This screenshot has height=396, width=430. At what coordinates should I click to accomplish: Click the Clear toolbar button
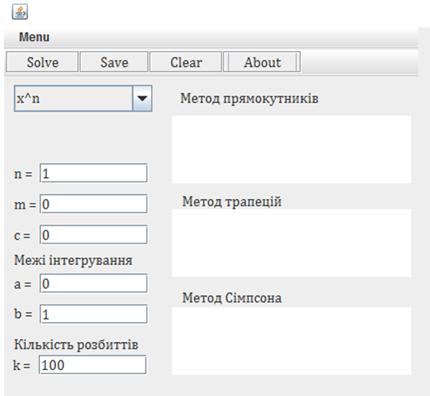186,62
